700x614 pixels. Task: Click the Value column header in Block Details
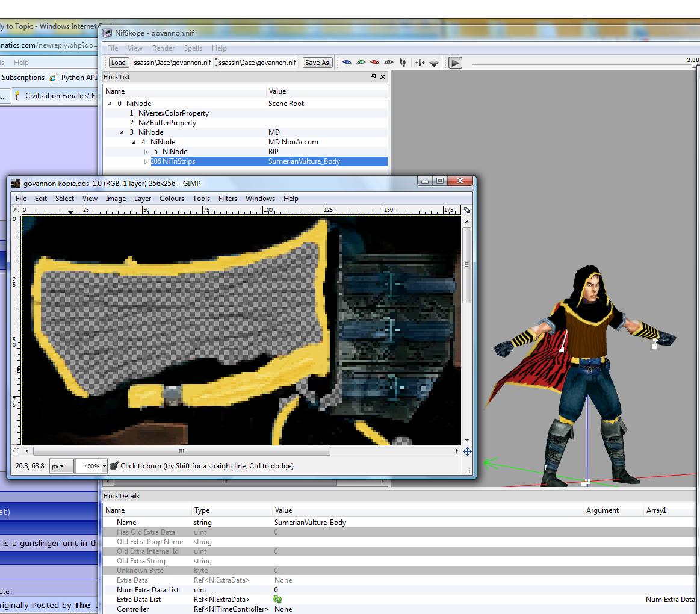click(283, 510)
